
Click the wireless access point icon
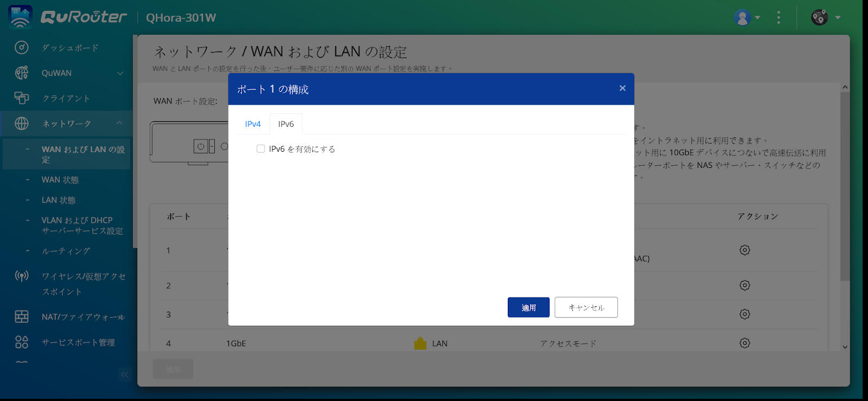tap(21, 276)
